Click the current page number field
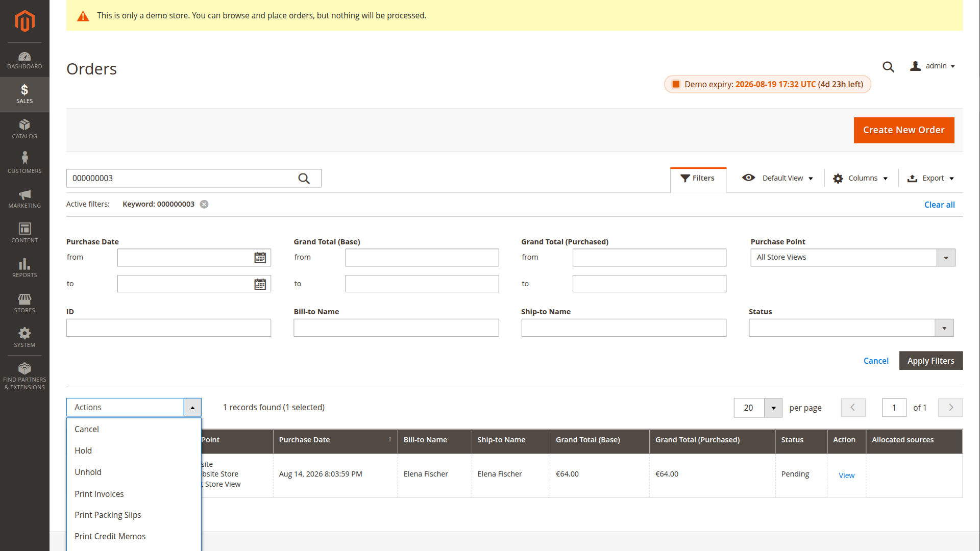This screenshot has width=980, height=551. coord(894,408)
